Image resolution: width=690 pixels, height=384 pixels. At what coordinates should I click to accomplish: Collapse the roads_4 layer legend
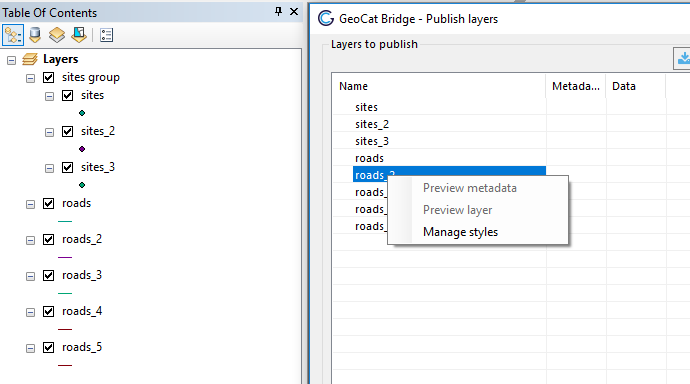click(30, 313)
